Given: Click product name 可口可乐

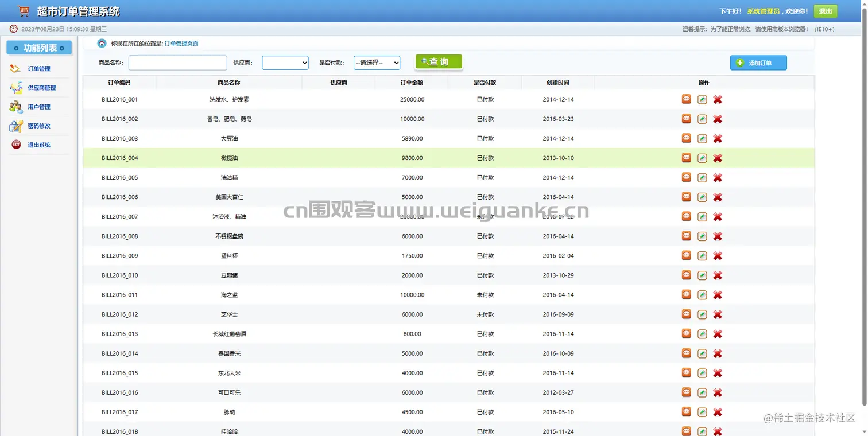Looking at the screenshot, I should click(229, 393).
